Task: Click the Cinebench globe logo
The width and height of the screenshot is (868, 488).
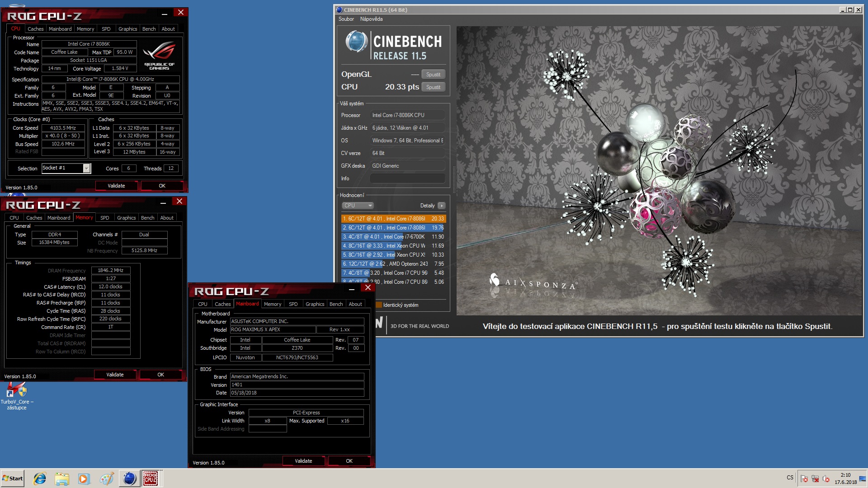Action: (356, 42)
